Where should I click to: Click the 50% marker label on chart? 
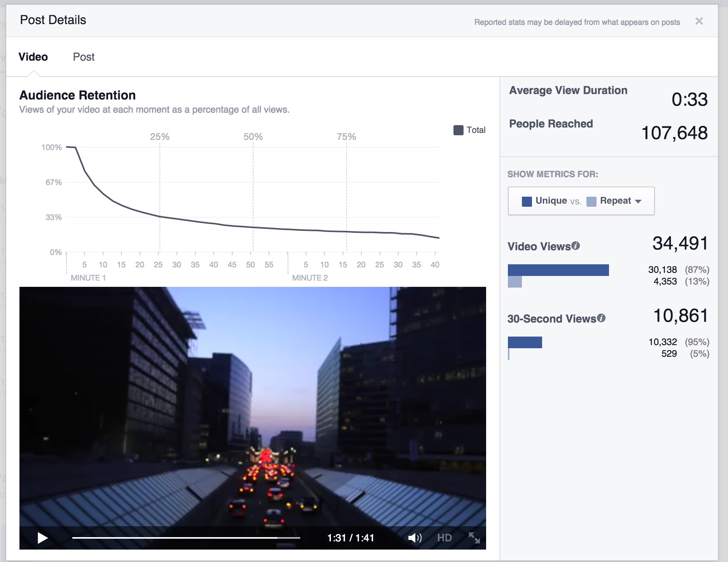pos(253,137)
